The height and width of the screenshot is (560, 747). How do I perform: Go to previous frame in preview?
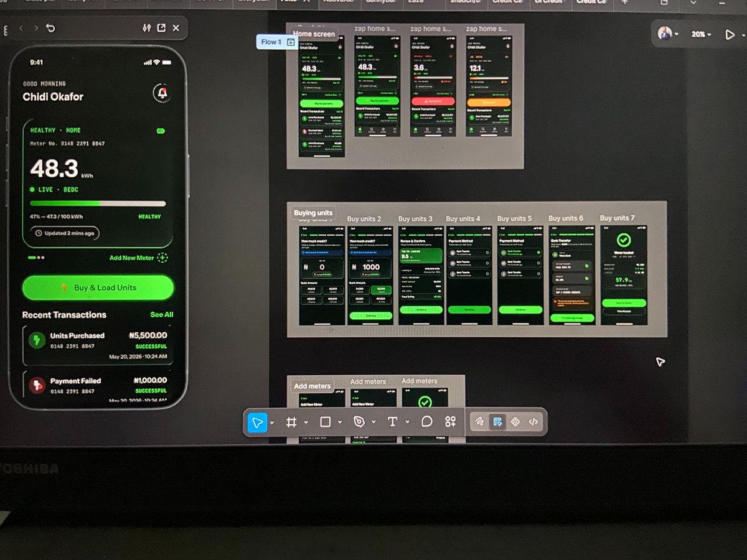pyautogui.click(x=21, y=28)
